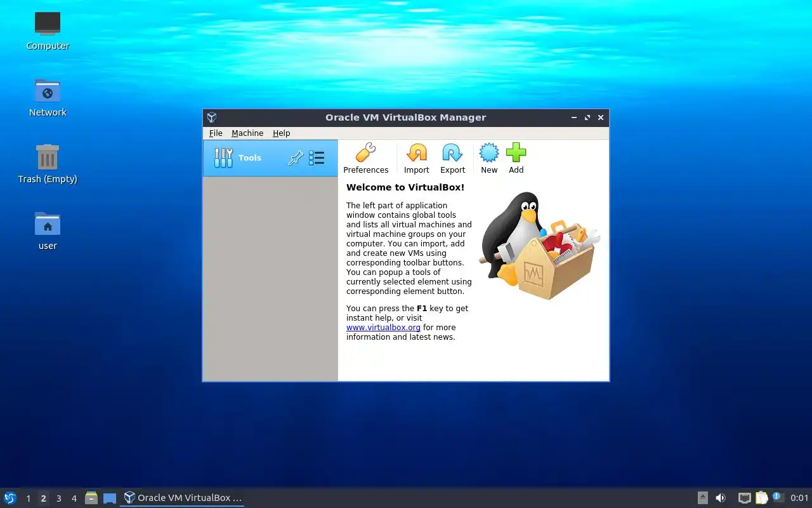Select Oracle VM VirtualBox taskbar entry
Screen dimensions: 812x508
183,498
